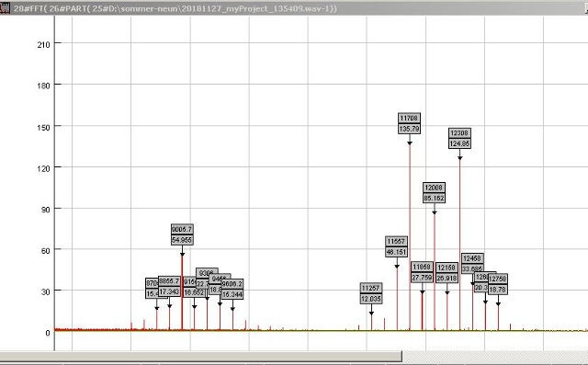Click the y-axis value 90

pos(45,210)
